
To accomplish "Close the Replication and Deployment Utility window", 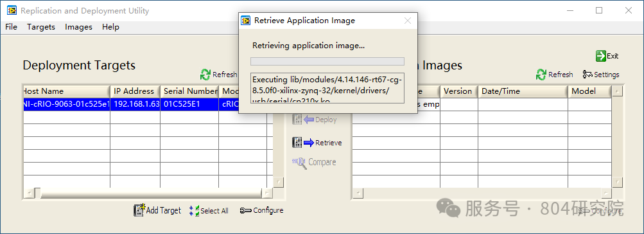I will 629,11.
